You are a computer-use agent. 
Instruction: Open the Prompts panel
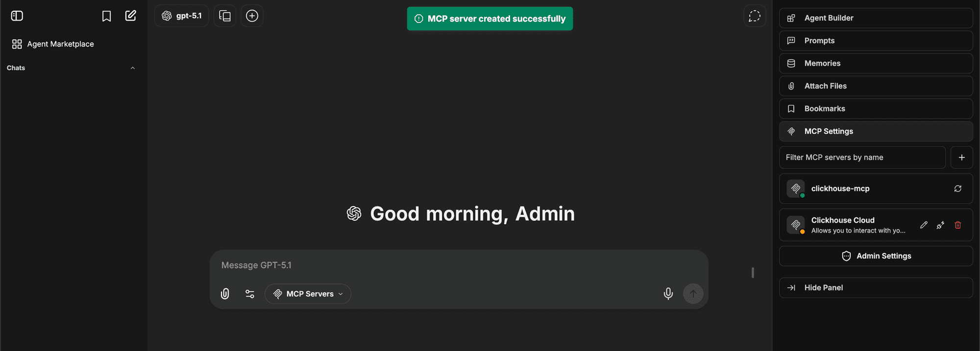coord(876,41)
